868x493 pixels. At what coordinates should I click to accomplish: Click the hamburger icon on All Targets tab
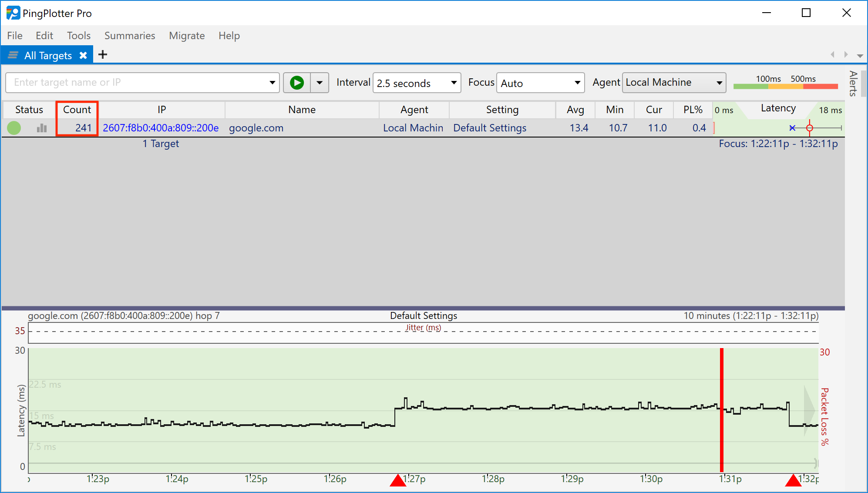pos(13,55)
